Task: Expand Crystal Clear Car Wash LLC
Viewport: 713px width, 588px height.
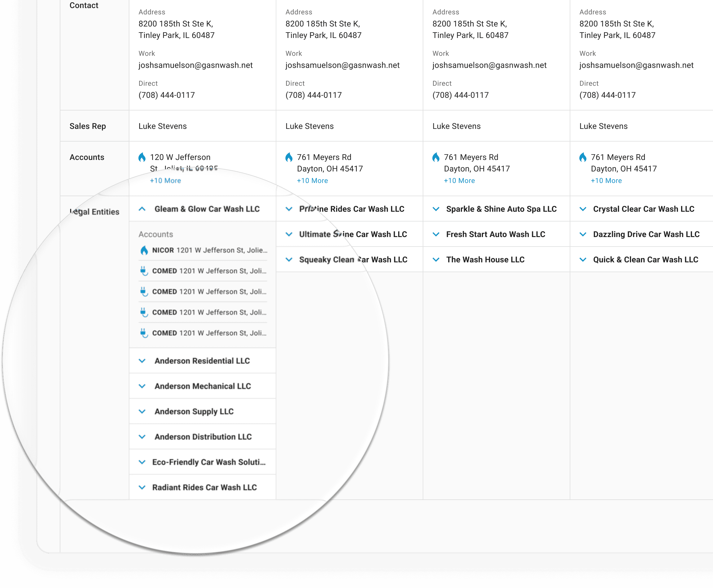Action: coord(583,209)
